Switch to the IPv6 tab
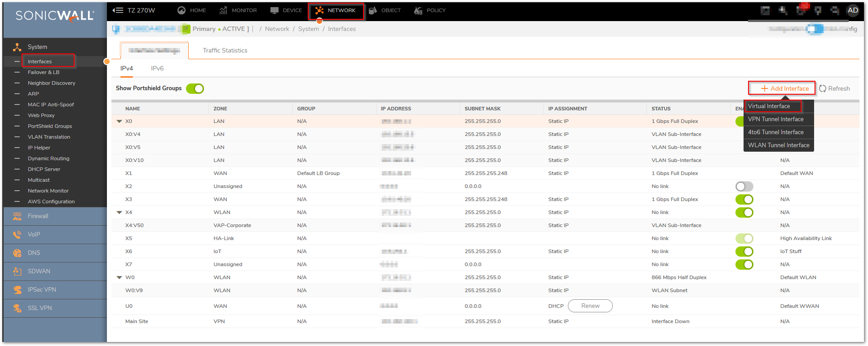Viewport: 868px width, 346px height. pyautogui.click(x=157, y=69)
